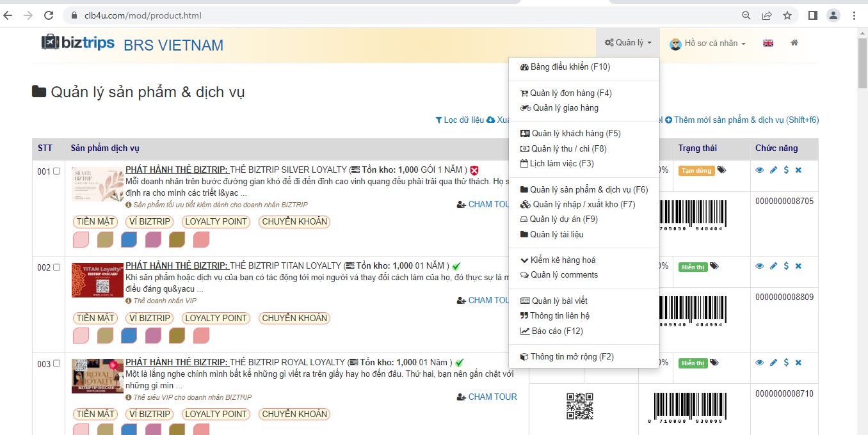Screen dimensions: 868x435
Task: Open the browser zoom magnifier icon
Action: point(746,15)
